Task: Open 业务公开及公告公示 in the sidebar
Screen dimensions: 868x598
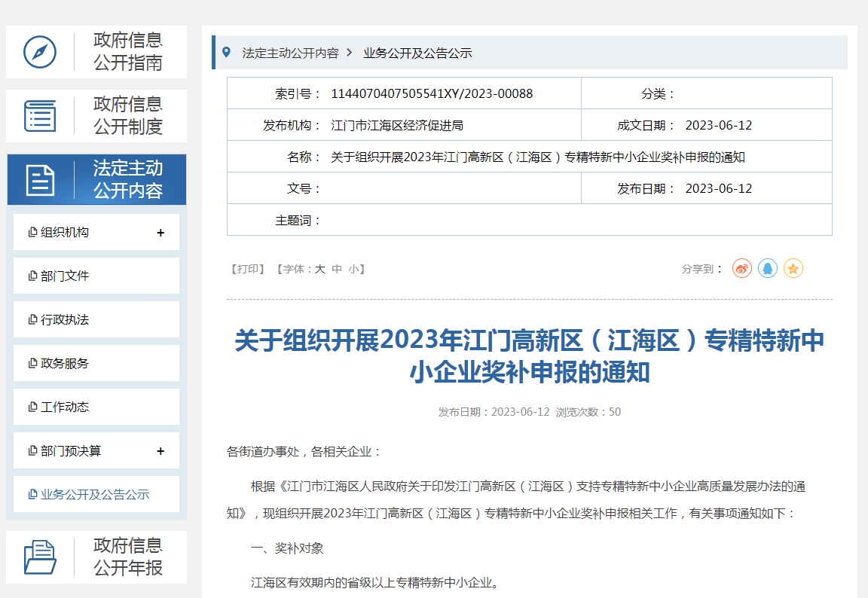Action: [95, 495]
